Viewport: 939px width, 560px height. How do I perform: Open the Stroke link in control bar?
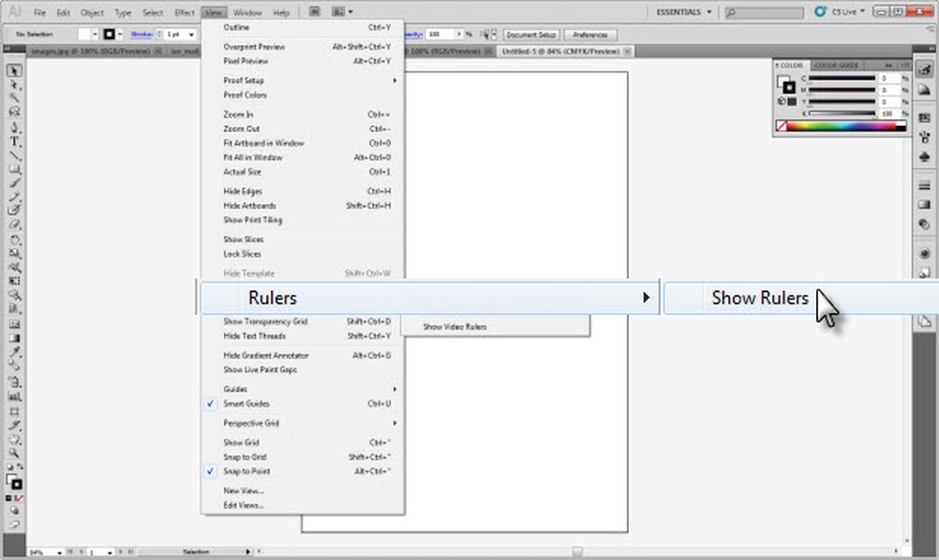(142, 34)
